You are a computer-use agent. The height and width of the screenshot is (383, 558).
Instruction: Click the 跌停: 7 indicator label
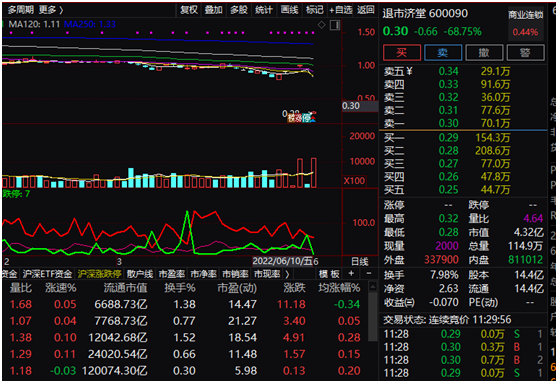[x=16, y=194]
